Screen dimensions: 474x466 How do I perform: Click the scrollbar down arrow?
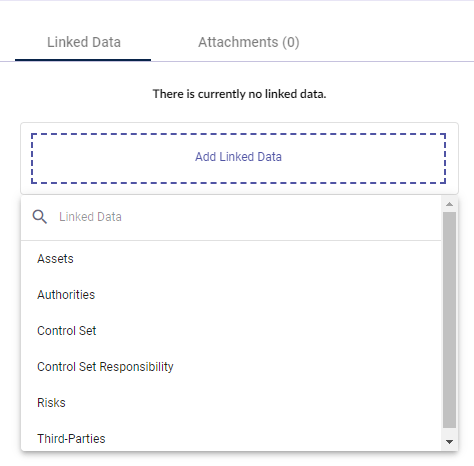(449, 442)
